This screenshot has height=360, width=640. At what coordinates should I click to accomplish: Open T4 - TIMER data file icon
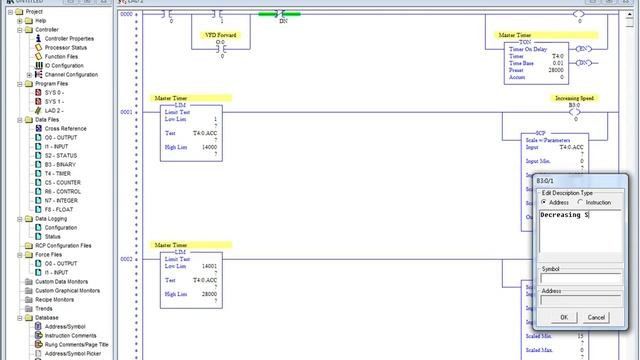(38, 173)
